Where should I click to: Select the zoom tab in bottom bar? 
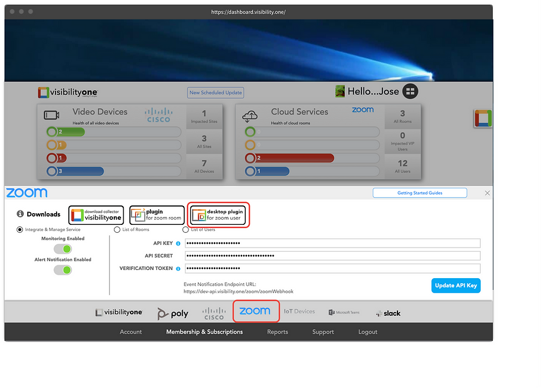[255, 311]
